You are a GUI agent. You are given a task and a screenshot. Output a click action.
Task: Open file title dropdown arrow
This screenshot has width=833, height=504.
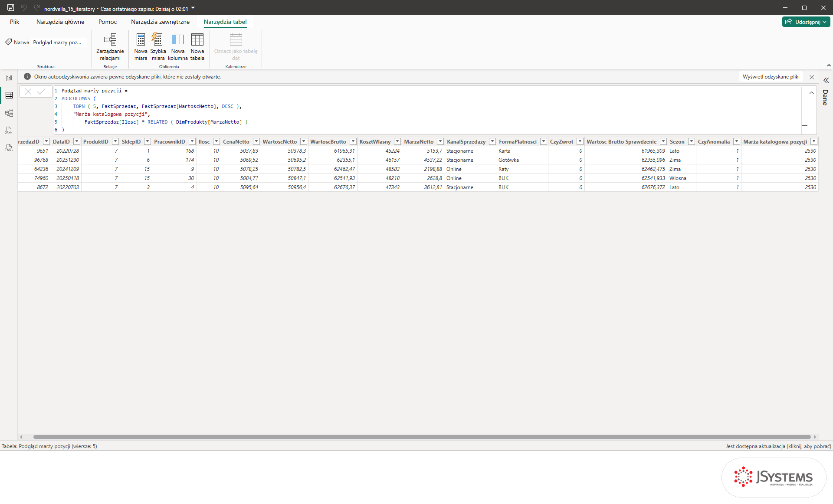tap(193, 8)
